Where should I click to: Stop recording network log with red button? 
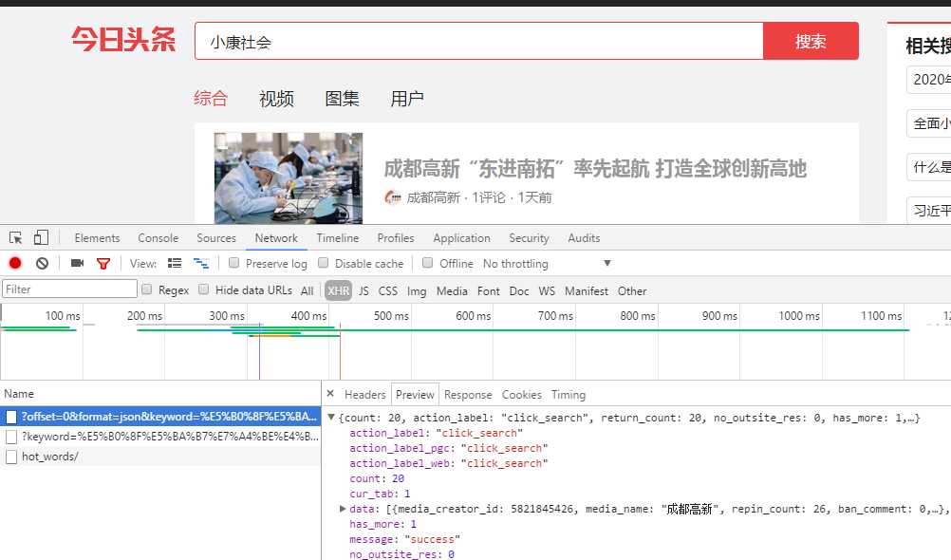15,263
